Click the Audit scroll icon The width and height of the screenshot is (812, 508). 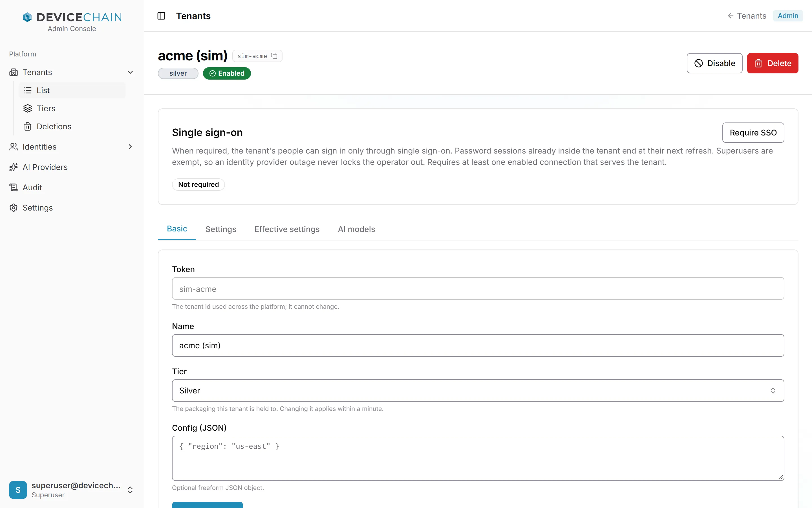click(14, 187)
